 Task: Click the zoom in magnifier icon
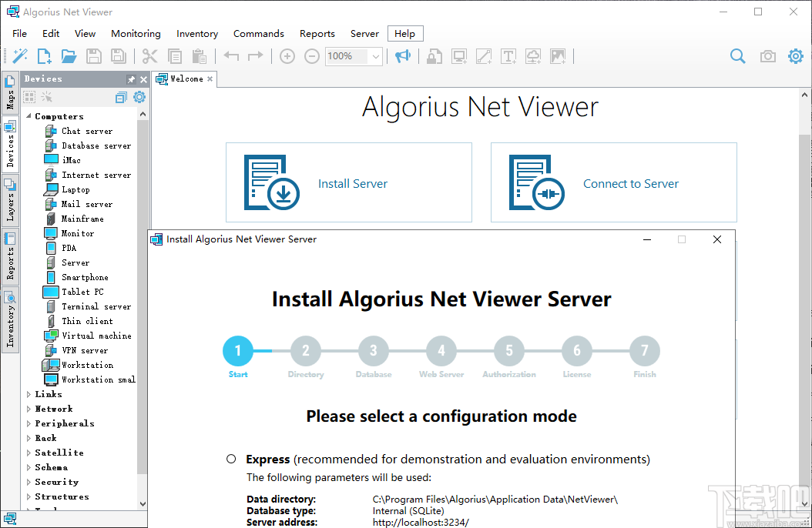287,56
